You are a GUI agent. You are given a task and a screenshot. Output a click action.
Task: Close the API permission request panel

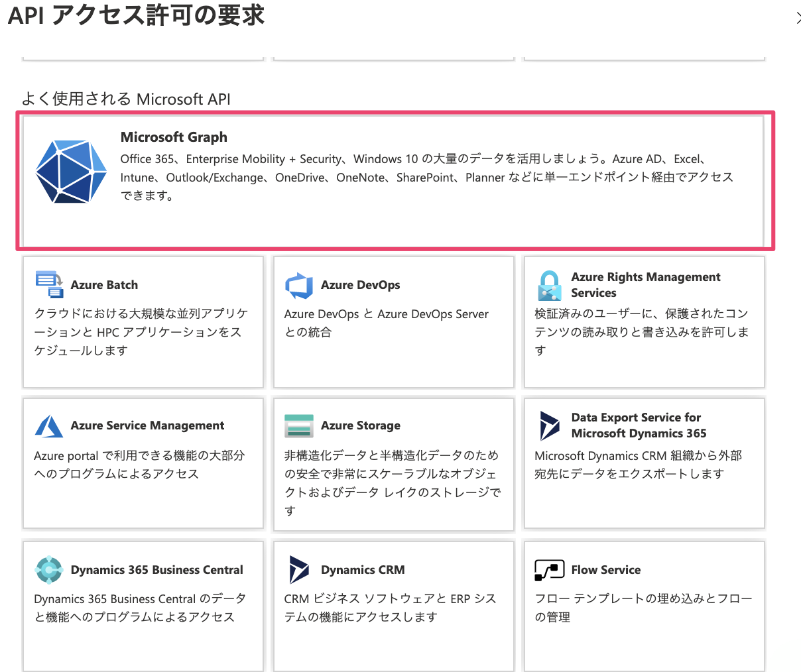point(798,18)
